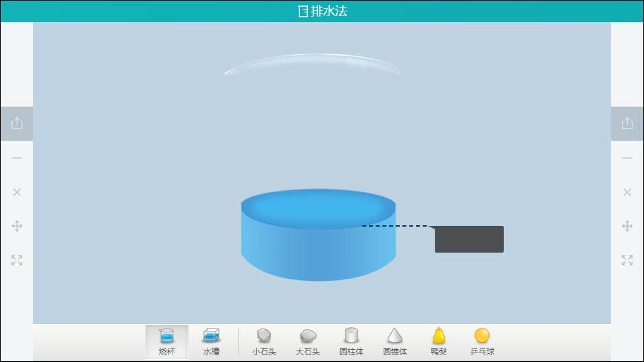Click the right sidebar share icon
This screenshot has height=362, width=644.
(627, 123)
